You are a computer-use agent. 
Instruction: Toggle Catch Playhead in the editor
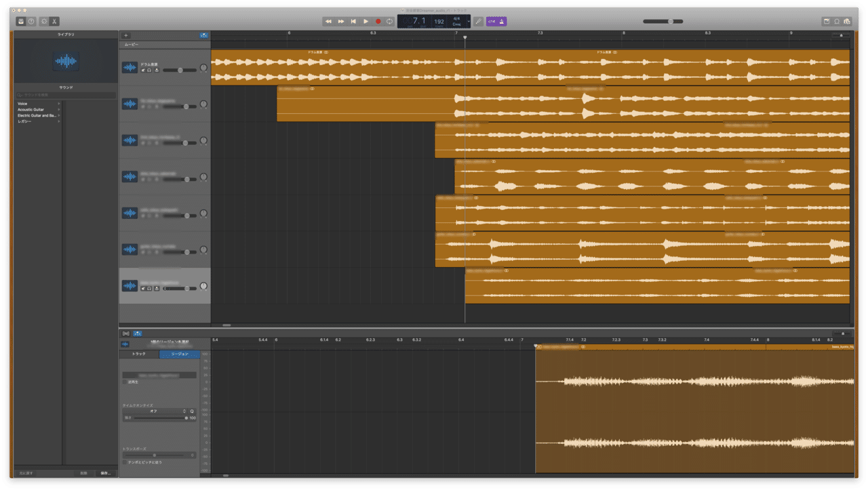[x=137, y=333]
